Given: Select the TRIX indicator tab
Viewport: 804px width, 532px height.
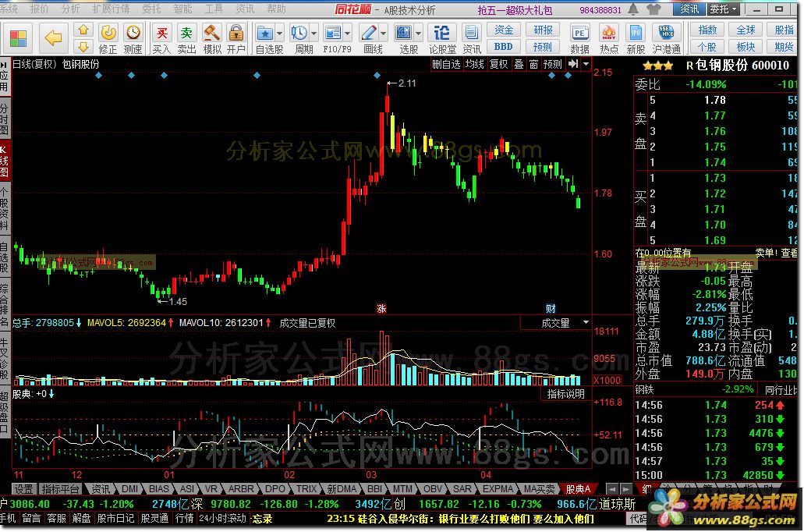Looking at the screenshot, I should [x=306, y=489].
